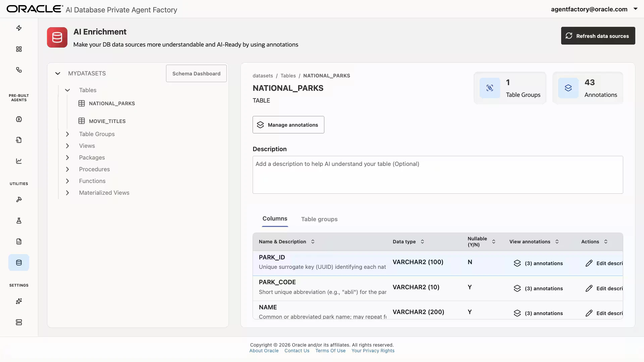Screen dimensions: 644x362
Task: Sort by the Data type column
Action: (x=422, y=242)
